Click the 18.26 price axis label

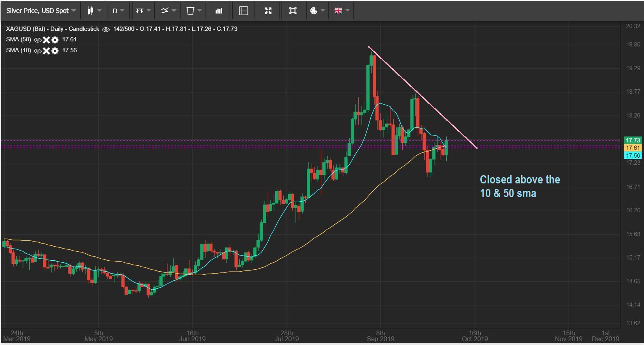coord(633,116)
